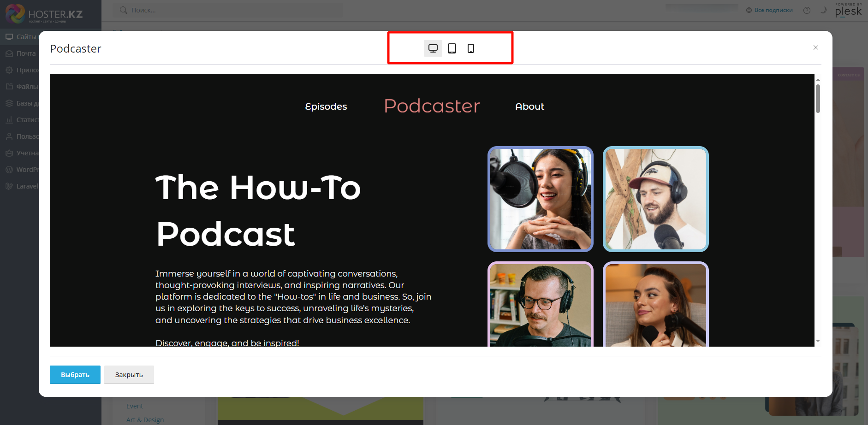This screenshot has width=868, height=425.
Task: Click the woman holding microphone photo
Action: point(656,304)
